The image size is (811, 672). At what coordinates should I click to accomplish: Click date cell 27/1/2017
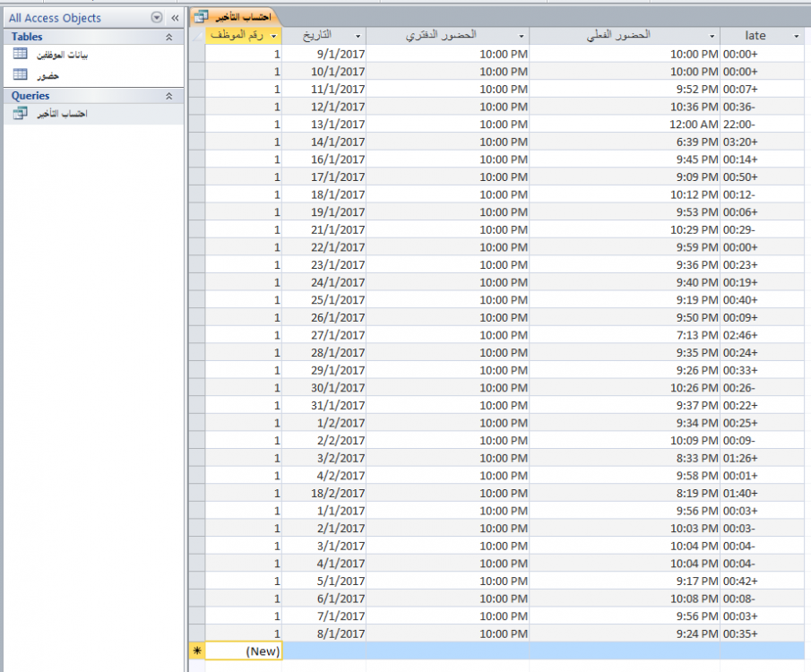(324, 335)
